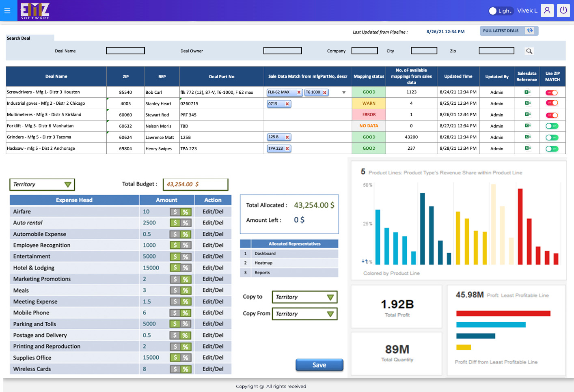Remove the TPA 223 tag
This screenshot has height=392, width=574.
tap(287, 149)
